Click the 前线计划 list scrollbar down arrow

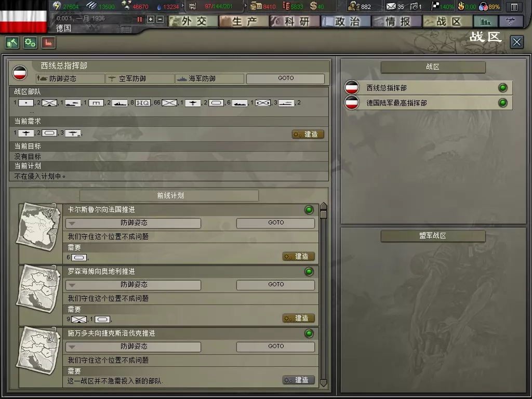click(324, 383)
